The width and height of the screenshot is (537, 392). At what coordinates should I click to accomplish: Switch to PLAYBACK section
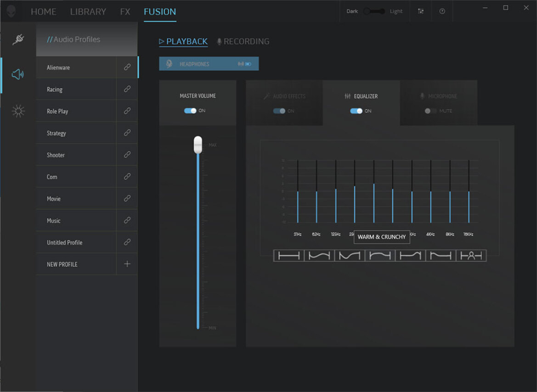point(183,41)
